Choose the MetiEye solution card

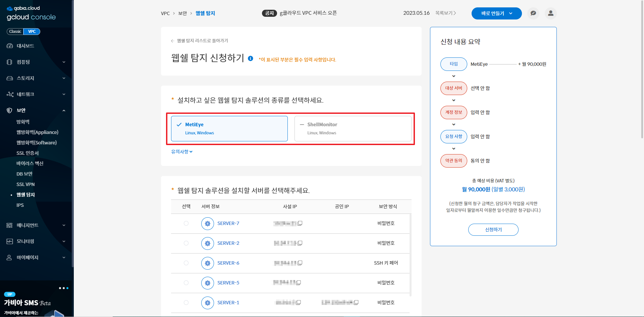(x=229, y=129)
